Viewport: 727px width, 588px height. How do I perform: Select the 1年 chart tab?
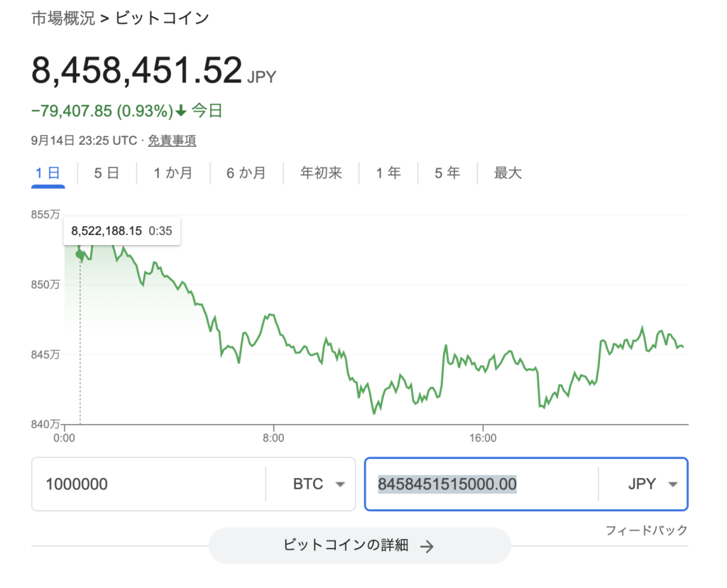pyautogui.click(x=388, y=173)
